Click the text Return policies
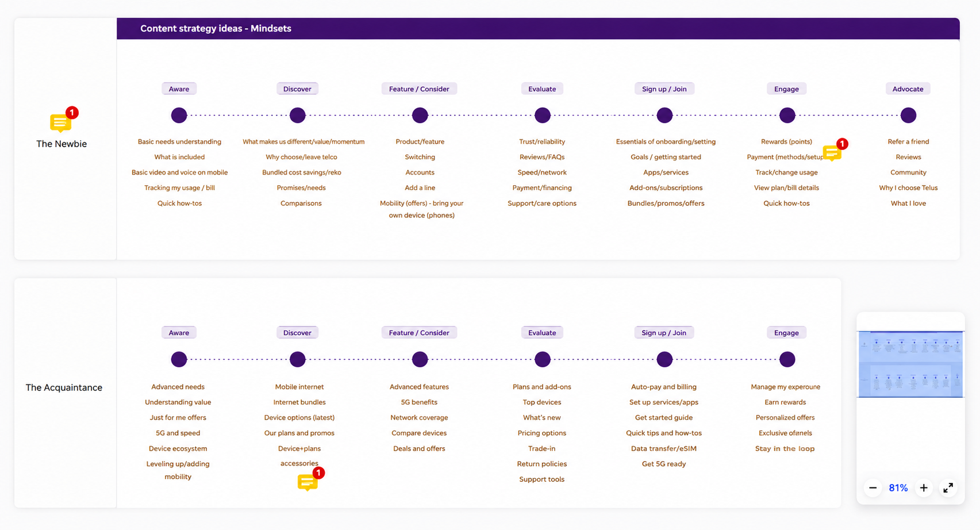Image resolution: width=980 pixels, height=530 pixels. click(541, 464)
